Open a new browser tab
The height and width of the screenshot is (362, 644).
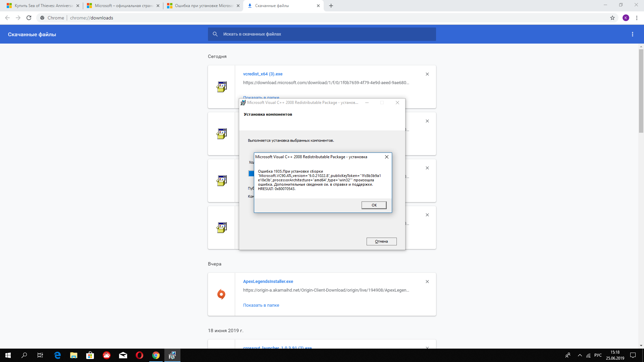(x=331, y=6)
